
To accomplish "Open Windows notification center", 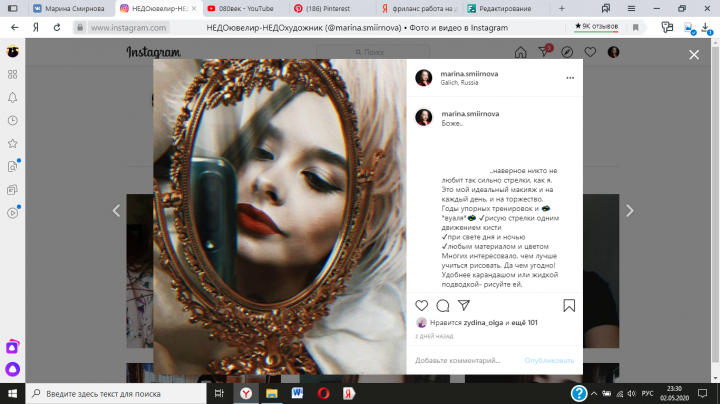I will point(703,393).
